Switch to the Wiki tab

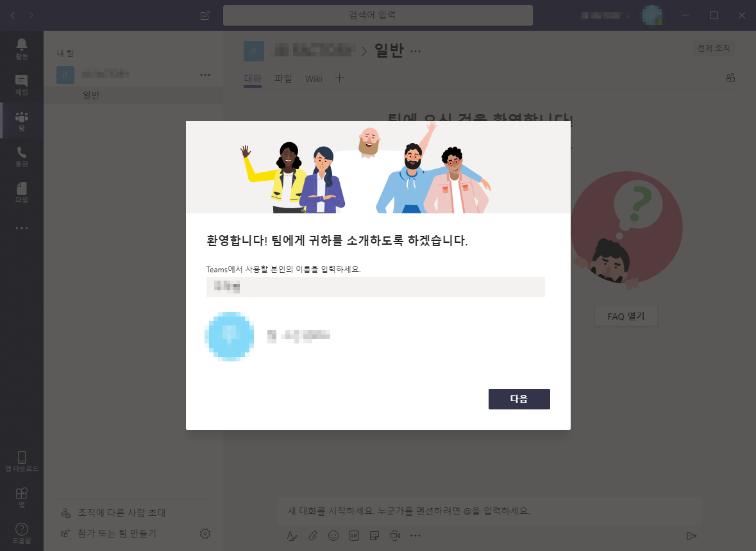pos(314,79)
